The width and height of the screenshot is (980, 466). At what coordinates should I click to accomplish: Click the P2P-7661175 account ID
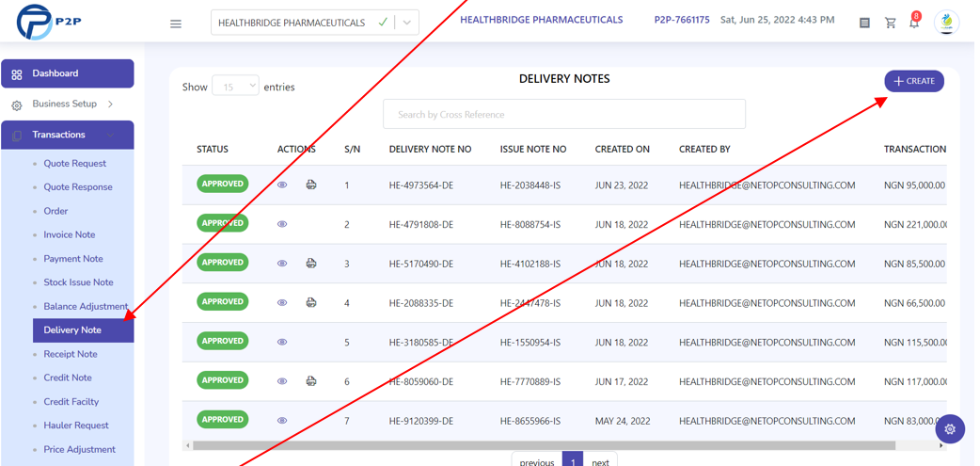682,20
